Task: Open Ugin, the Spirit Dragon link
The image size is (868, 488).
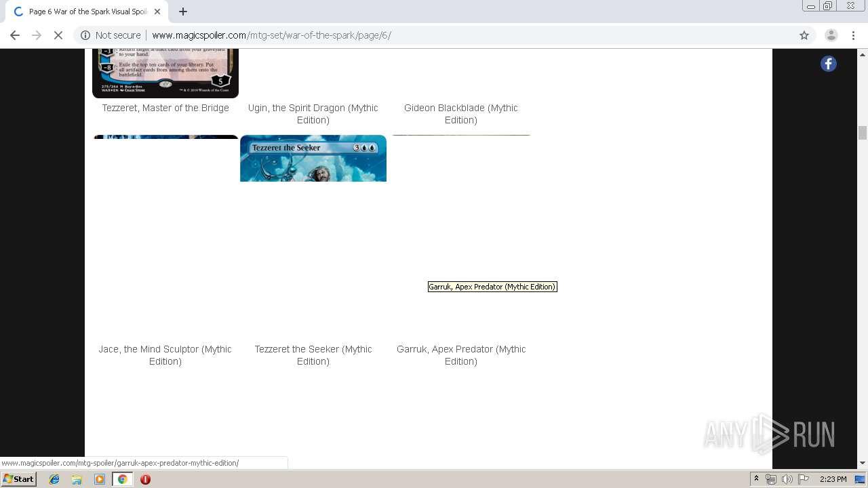Action: pos(313,114)
